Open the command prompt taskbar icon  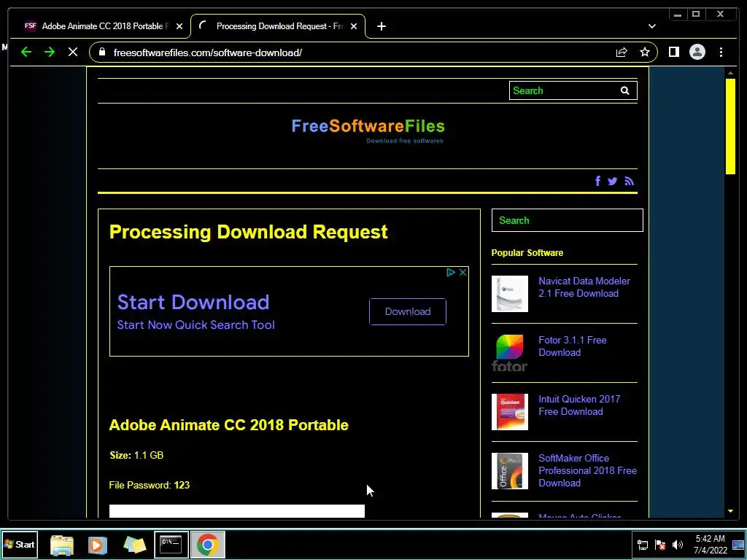pyautogui.click(x=171, y=544)
